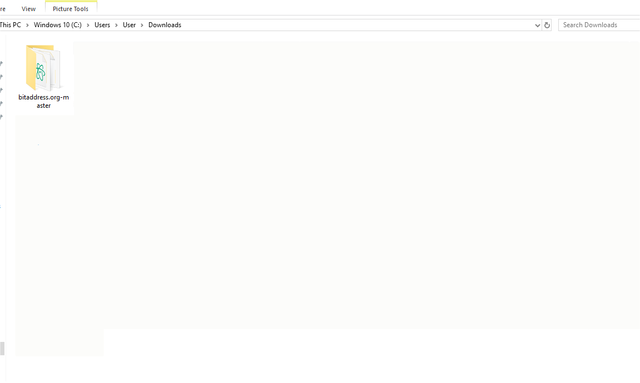Click the navigation pane scrollbar thumb
This screenshot has height=383, width=640.
2,348
